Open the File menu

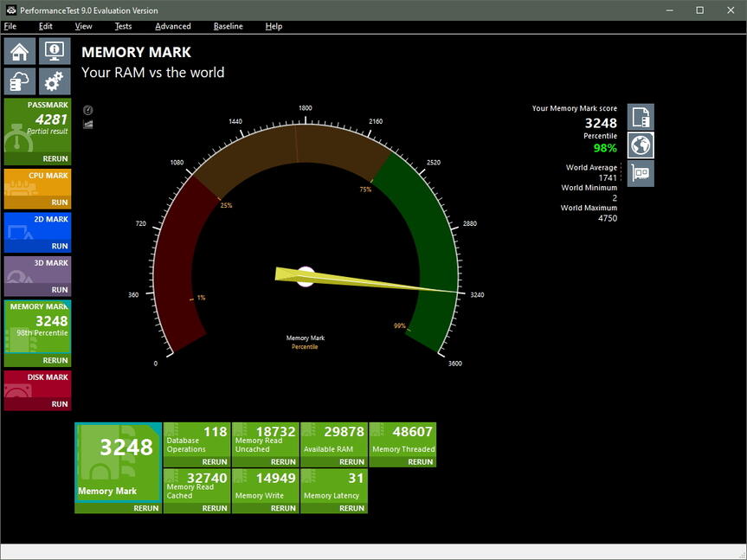click(x=10, y=26)
